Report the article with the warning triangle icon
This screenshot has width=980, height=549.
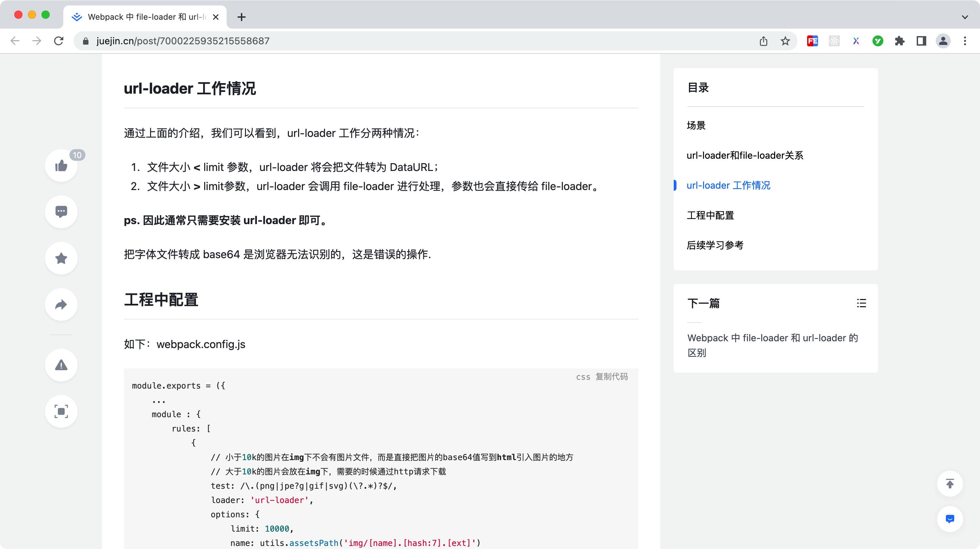61,365
